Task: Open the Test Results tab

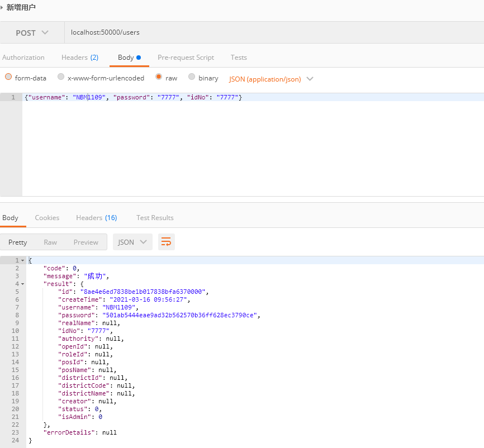Action: [155, 218]
